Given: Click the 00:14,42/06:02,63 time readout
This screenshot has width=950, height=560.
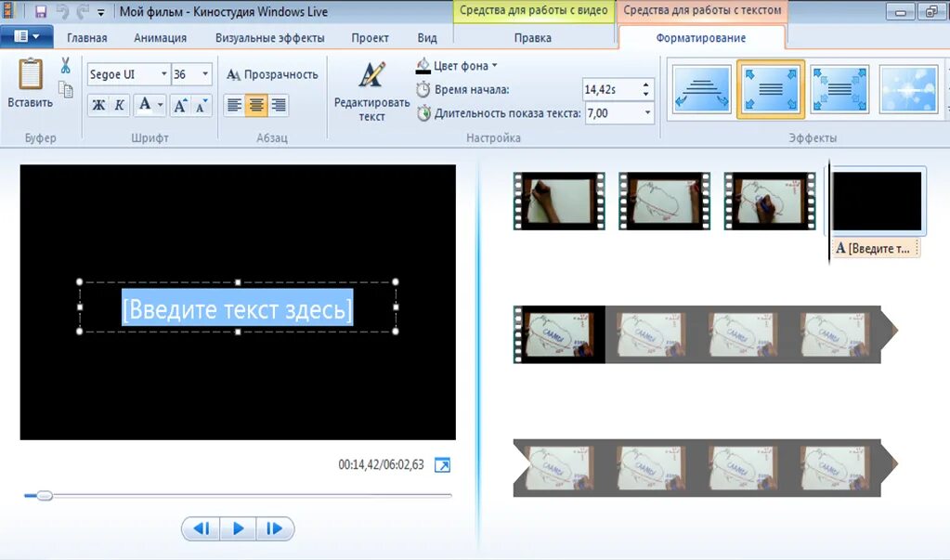Looking at the screenshot, I should point(381,465).
